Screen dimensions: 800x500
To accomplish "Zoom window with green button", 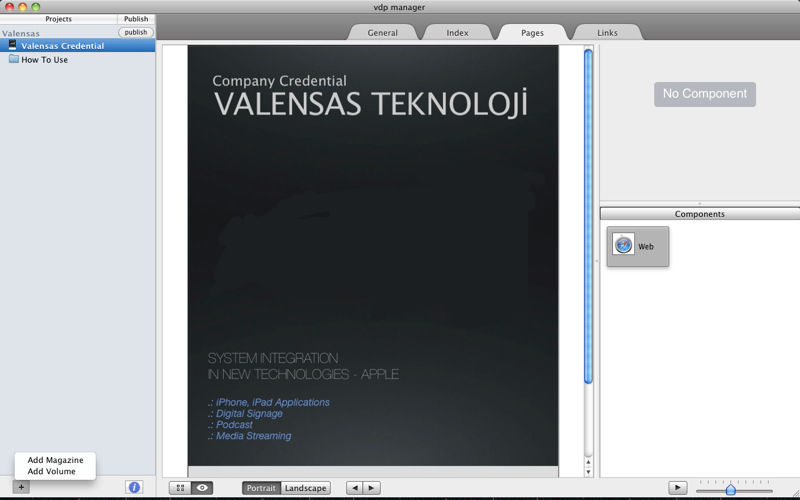I will 35,7.
